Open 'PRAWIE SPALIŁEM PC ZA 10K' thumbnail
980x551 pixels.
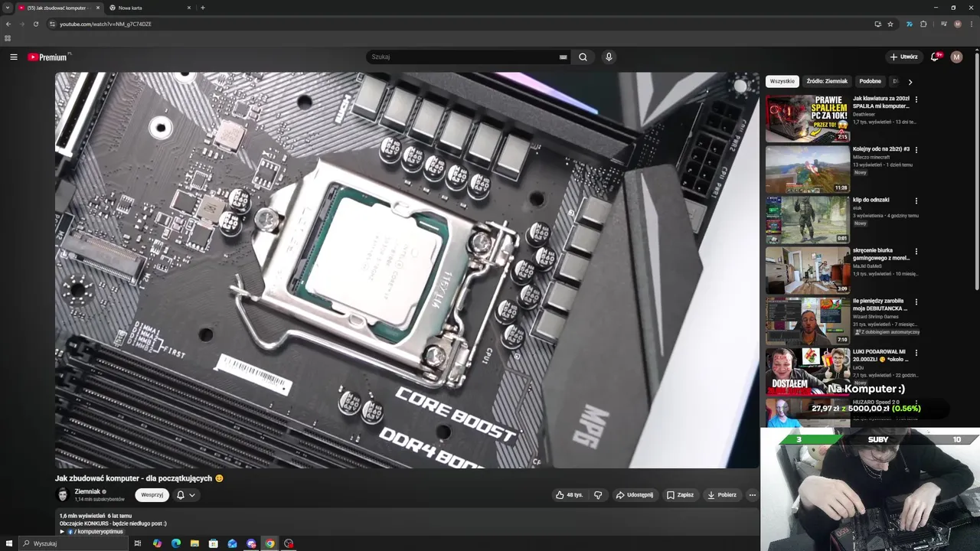coord(808,119)
